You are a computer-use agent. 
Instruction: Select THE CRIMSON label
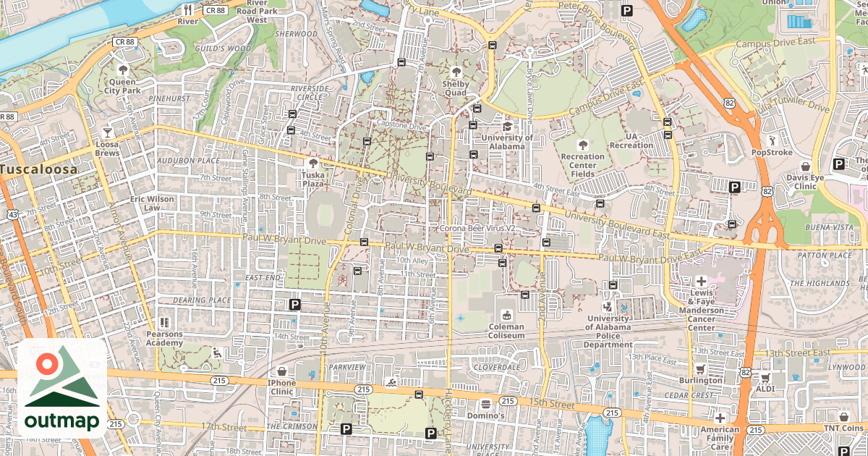pos(291,427)
